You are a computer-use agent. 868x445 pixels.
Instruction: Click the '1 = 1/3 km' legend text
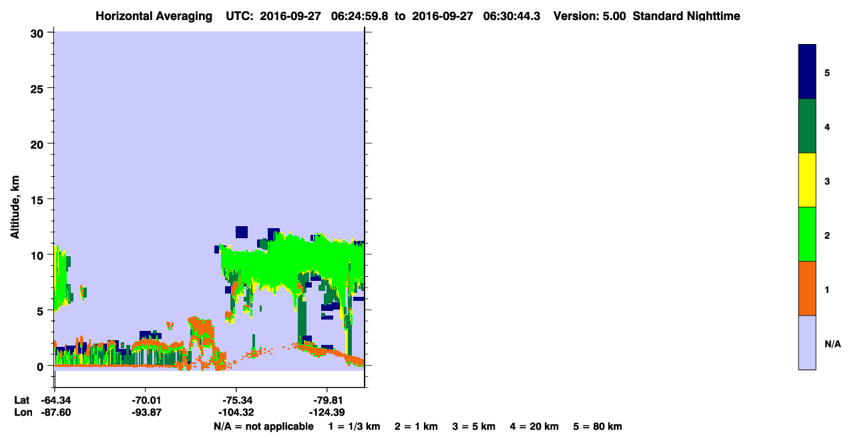point(354,426)
